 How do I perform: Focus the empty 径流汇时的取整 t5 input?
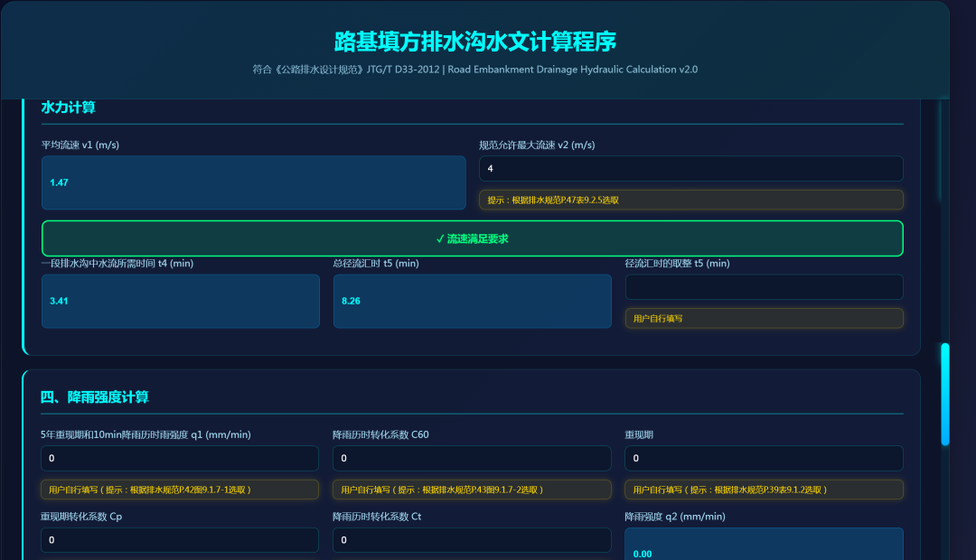[x=764, y=287]
